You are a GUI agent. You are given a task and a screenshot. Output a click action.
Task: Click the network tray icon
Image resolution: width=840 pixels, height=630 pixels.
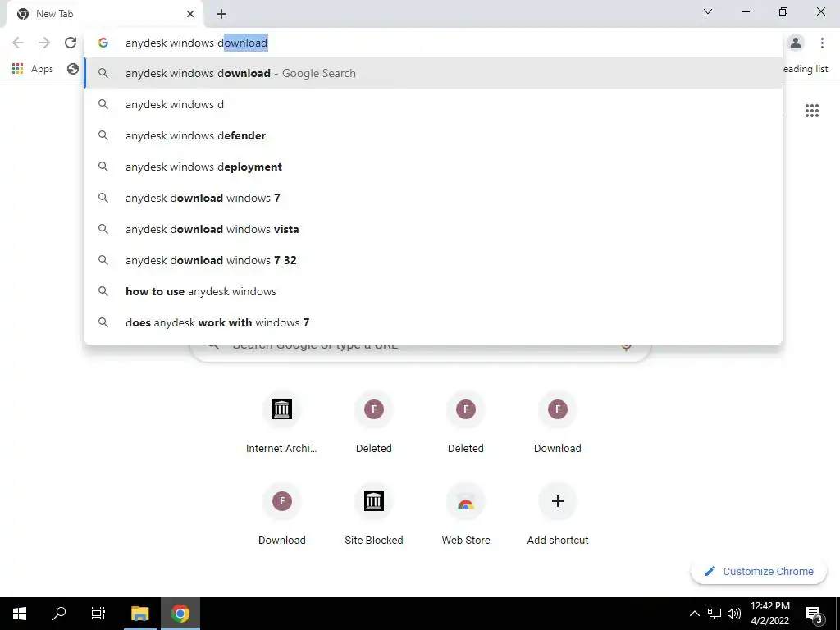tap(714, 614)
